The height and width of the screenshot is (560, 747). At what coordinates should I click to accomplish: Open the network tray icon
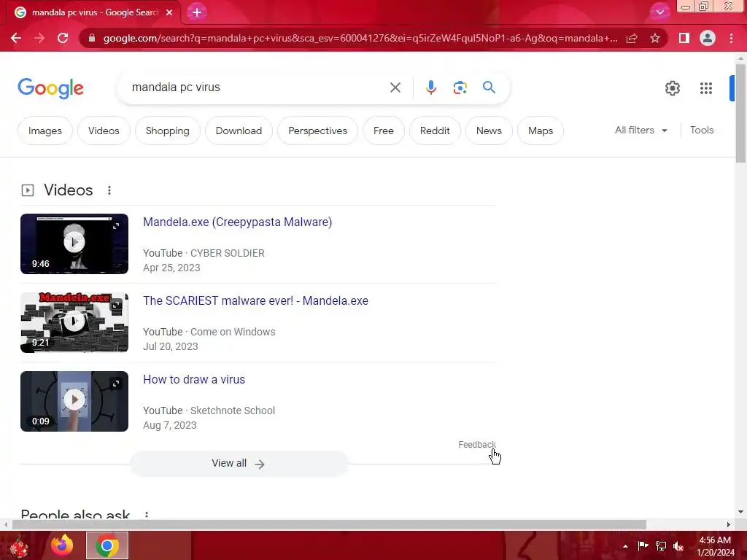pyautogui.click(x=660, y=546)
